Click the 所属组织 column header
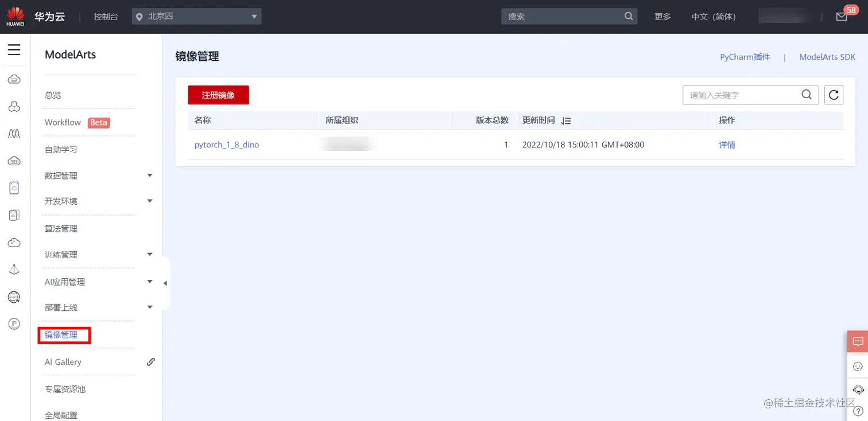 [x=342, y=120]
